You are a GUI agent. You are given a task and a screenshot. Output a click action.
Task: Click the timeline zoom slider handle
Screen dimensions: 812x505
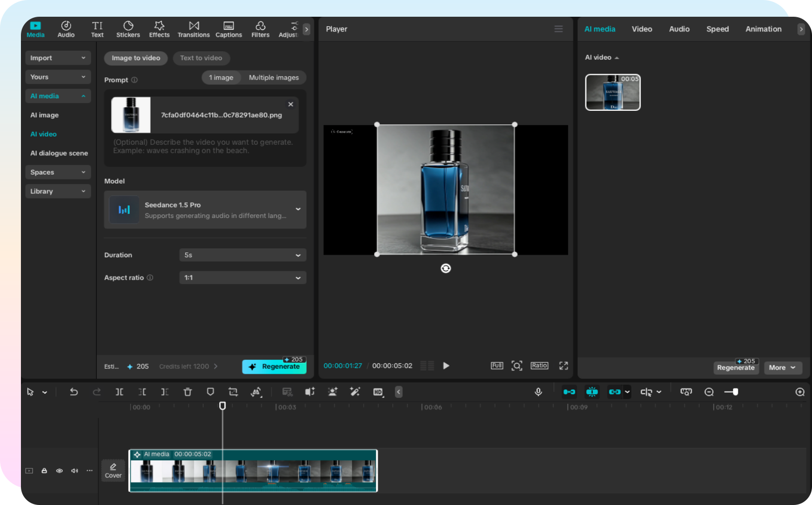[735, 392]
